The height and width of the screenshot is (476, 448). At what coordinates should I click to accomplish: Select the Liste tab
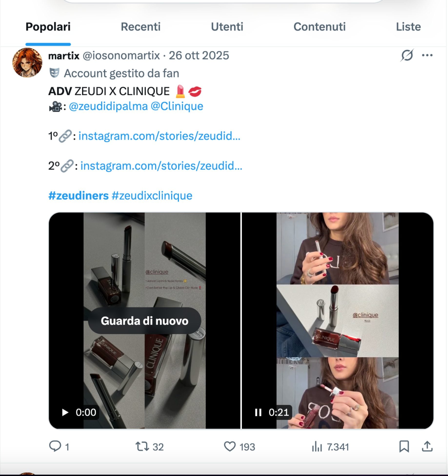coord(408,27)
